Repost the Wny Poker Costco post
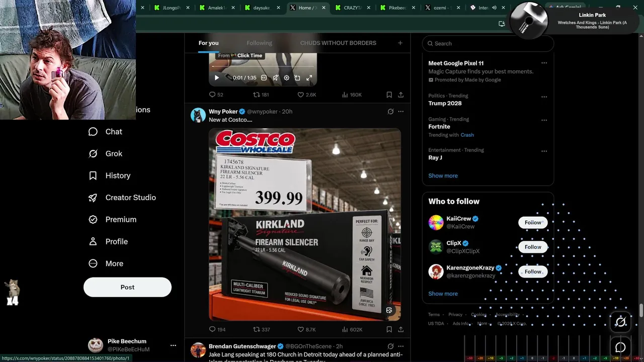Viewport: 644px width, 362px height. coord(261,329)
